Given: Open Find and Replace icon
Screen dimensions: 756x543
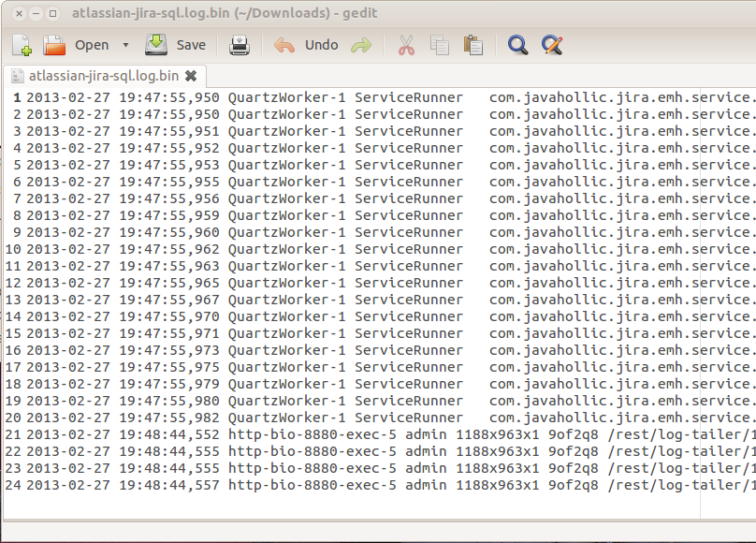Looking at the screenshot, I should (x=552, y=45).
